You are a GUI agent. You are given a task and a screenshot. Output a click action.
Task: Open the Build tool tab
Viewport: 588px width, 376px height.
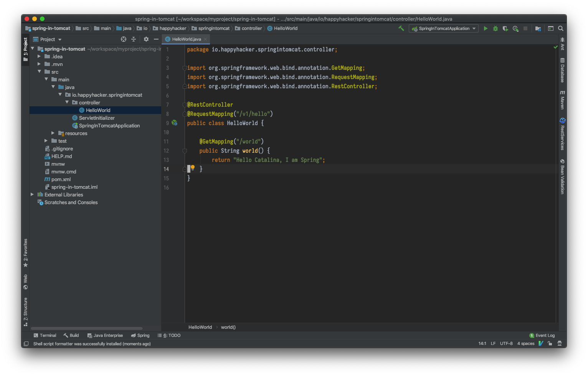coord(71,335)
